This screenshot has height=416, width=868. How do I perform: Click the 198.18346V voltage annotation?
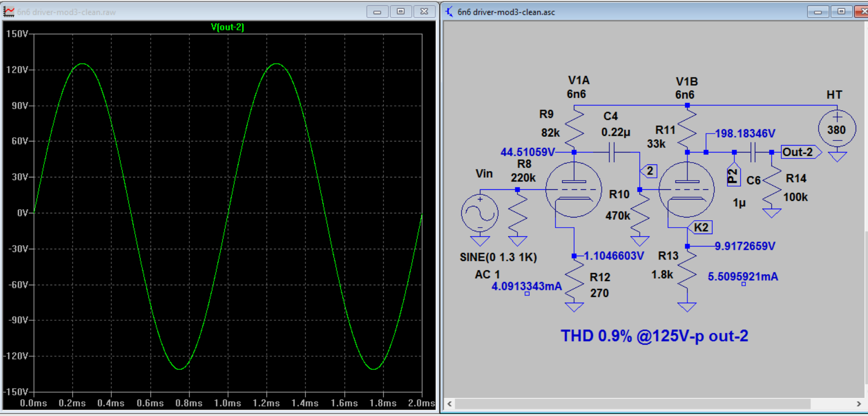pos(745,134)
